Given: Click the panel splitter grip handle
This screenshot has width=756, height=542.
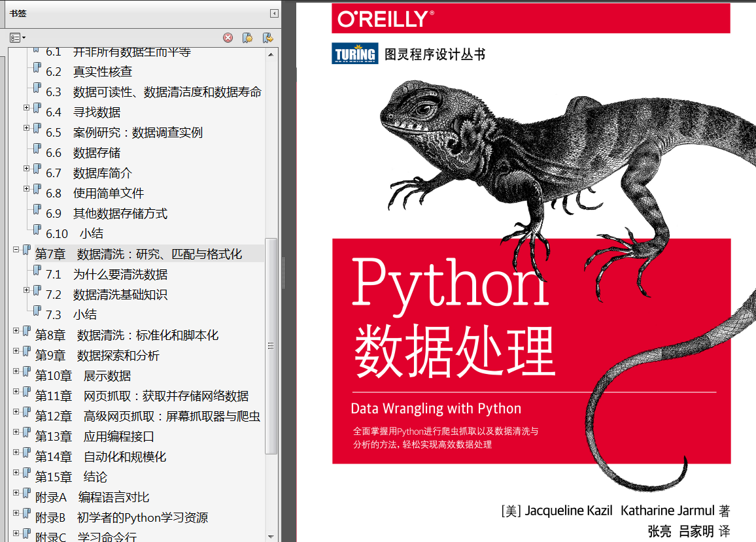Looking at the screenshot, I should 283,273.
